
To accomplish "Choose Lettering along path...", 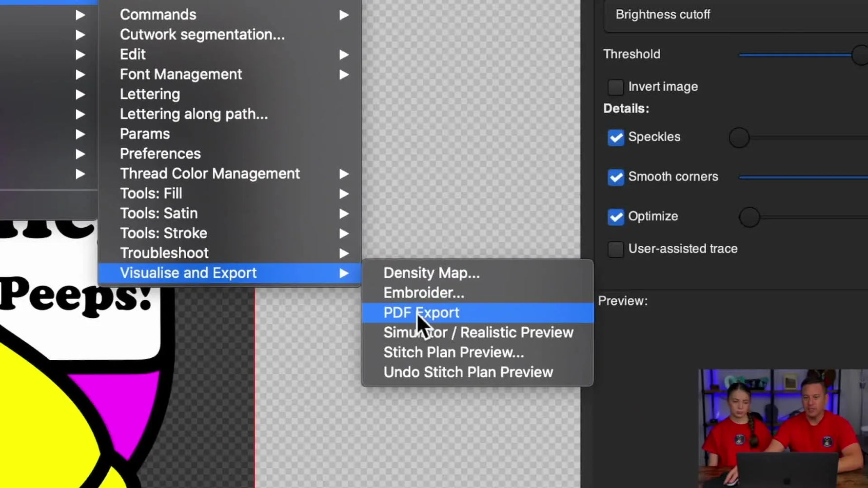I will [x=229, y=114].
